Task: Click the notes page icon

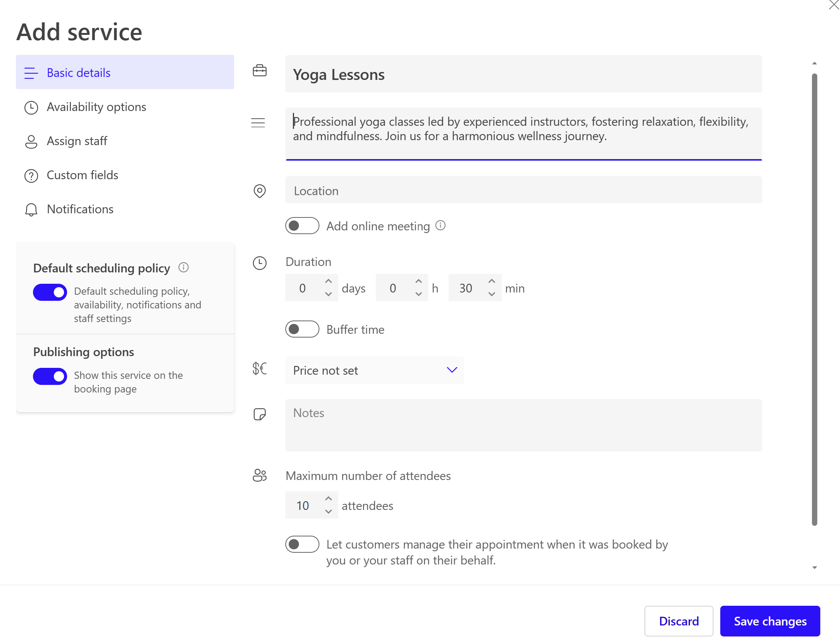Action: click(x=260, y=415)
